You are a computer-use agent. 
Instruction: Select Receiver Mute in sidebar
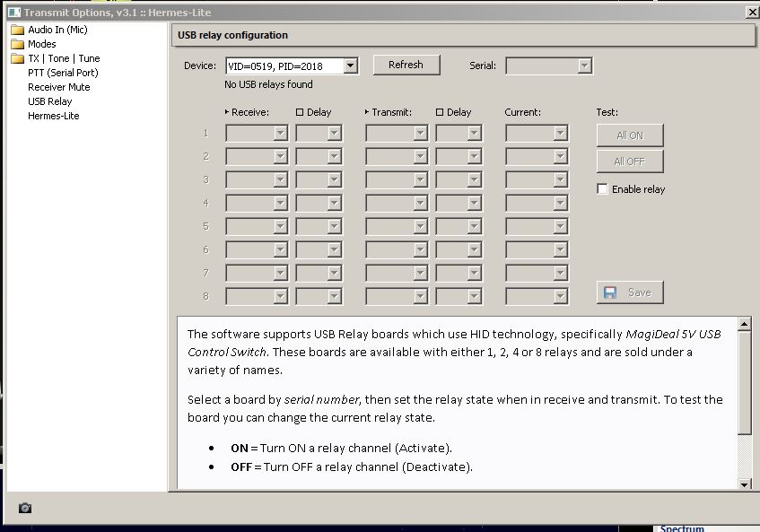point(59,87)
